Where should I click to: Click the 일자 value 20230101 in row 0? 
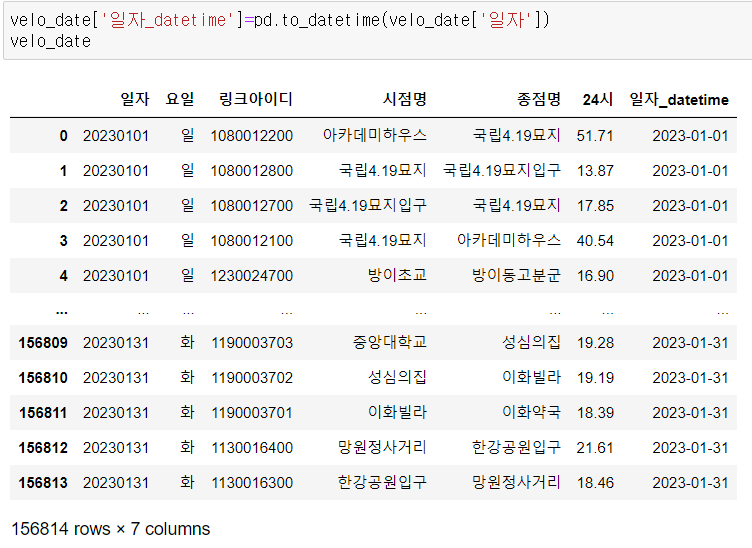point(116,136)
